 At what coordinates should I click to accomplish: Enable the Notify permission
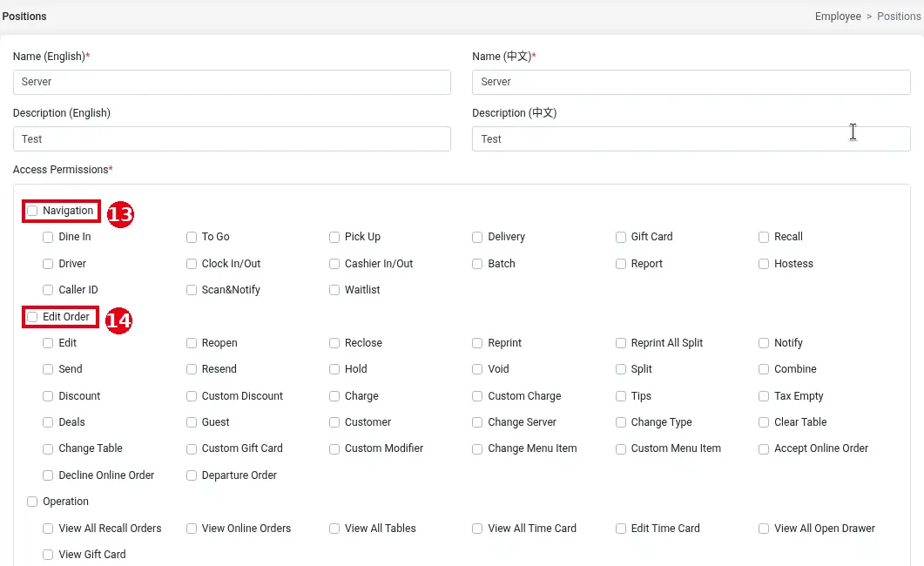point(764,343)
